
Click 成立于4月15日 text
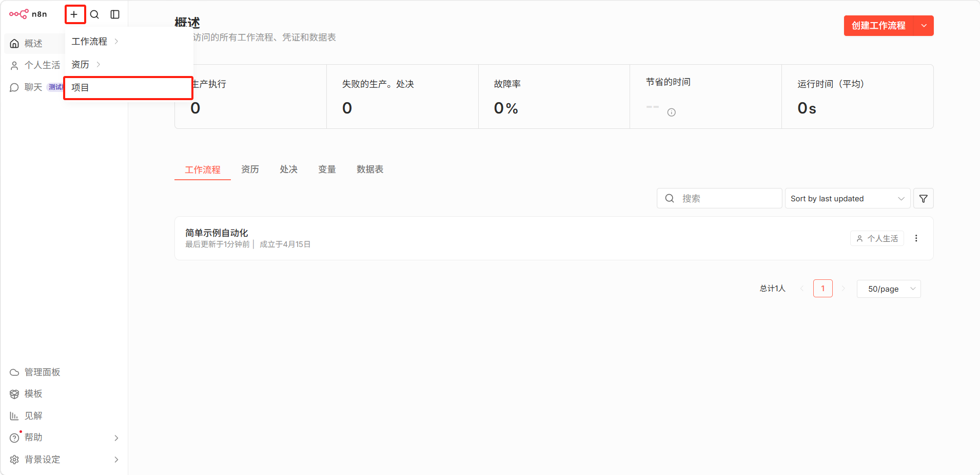click(285, 244)
